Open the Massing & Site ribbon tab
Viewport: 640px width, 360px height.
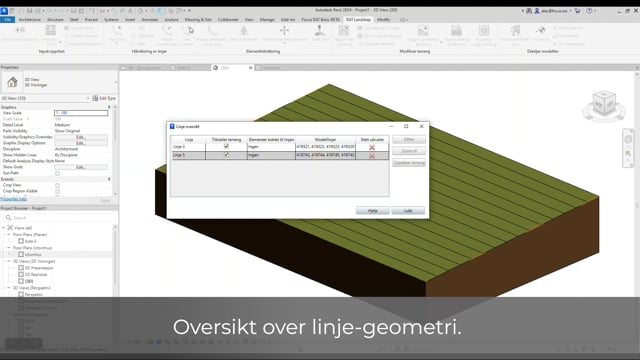coord(198,20)
